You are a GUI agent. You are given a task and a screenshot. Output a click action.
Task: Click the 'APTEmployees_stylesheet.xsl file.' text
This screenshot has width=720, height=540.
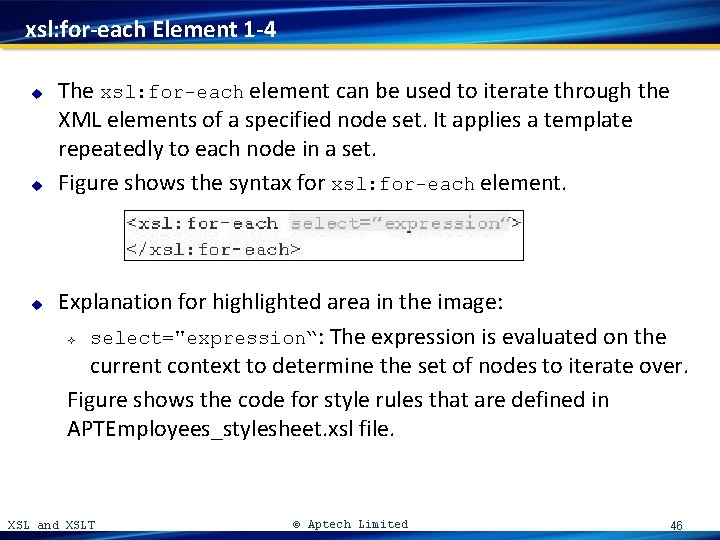231,429
